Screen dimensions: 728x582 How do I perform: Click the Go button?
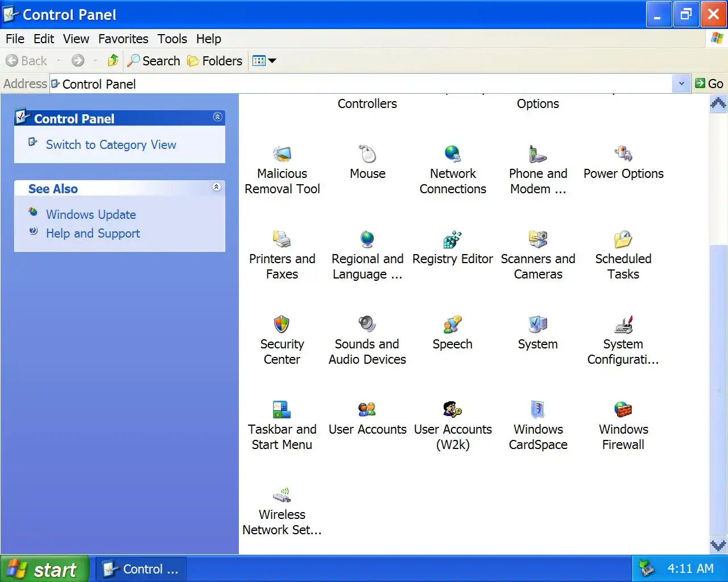tap(709, 84)
